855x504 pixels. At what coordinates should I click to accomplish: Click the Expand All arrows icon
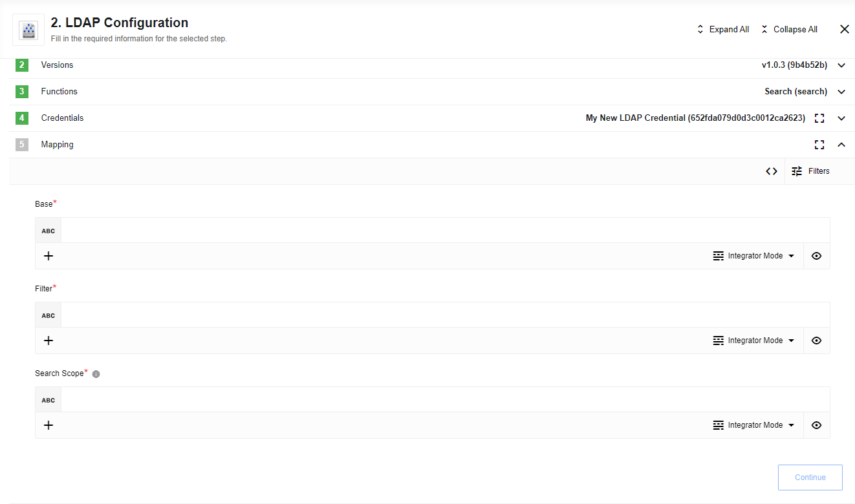tap(700, 29)
